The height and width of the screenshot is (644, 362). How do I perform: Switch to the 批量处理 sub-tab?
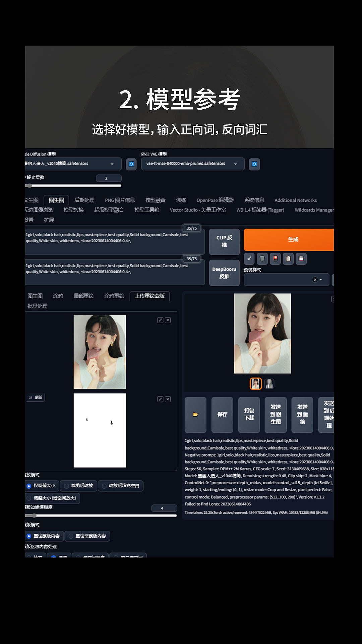click(x=37, y=306)
